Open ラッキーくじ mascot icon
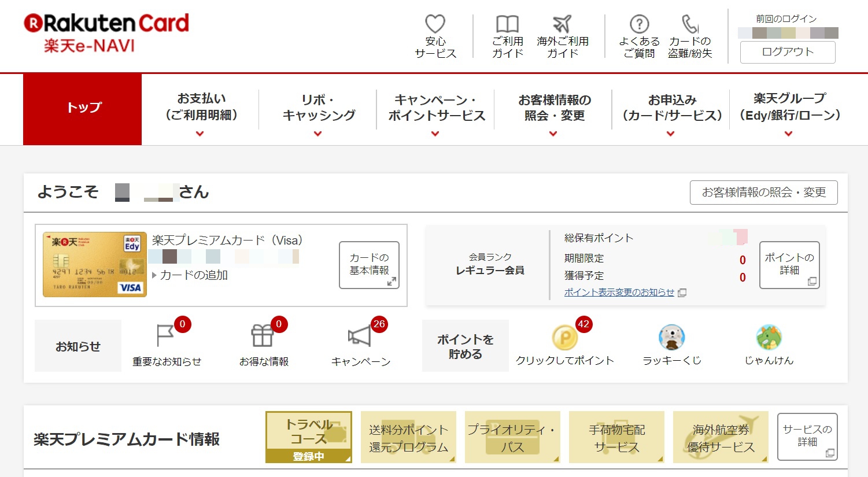 click(x=672, y=337)
